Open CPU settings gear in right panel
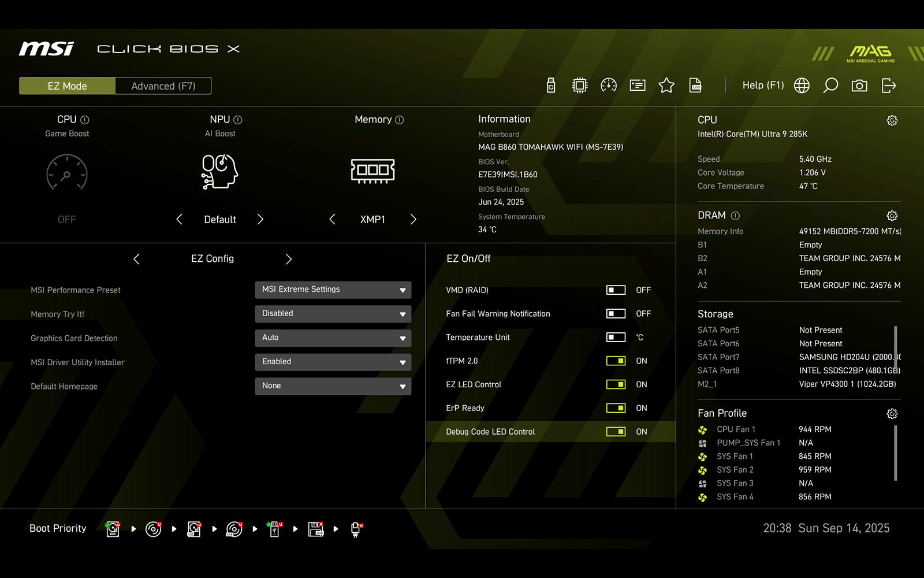The height and width of the screenshot is (578, 924). 892,120
